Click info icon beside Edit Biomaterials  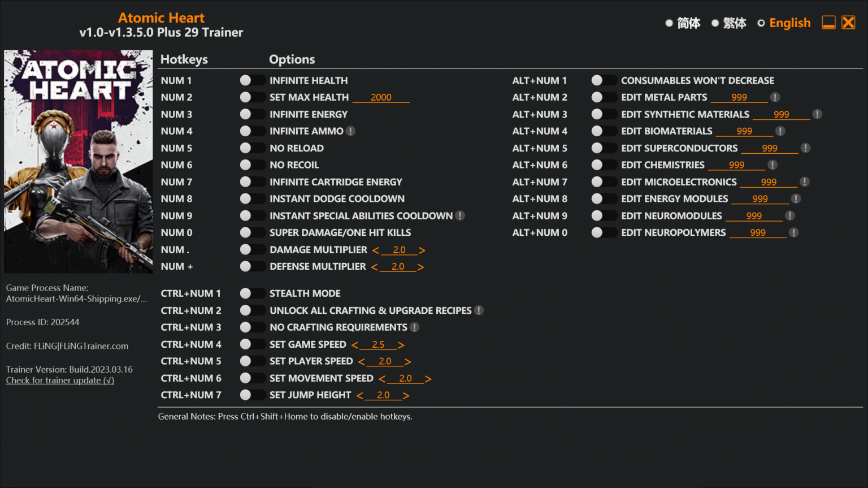click(x=780, y=131)
